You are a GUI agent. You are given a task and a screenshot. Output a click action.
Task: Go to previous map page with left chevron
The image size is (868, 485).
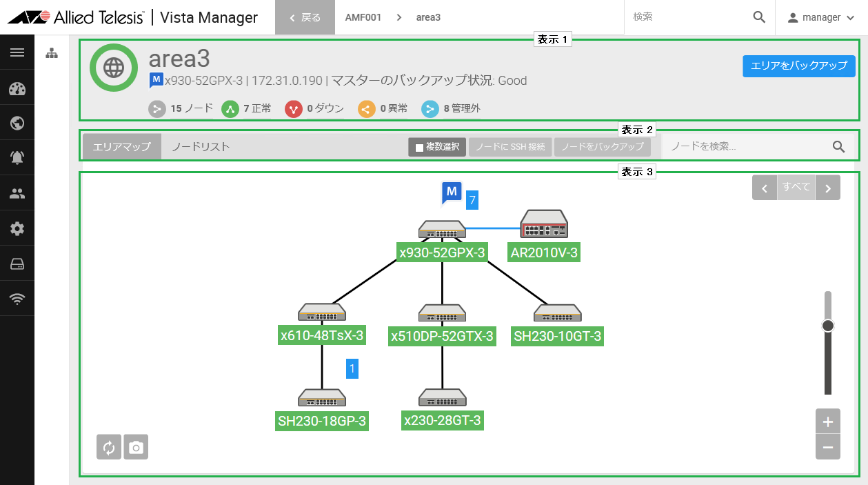(x=765, y=187)
